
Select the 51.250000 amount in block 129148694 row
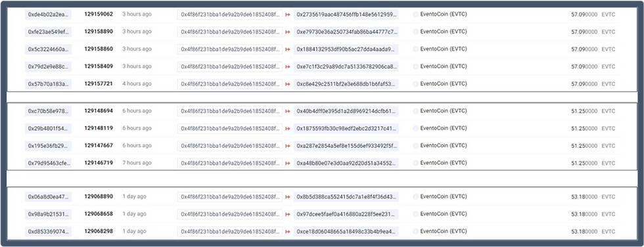(584, 111)
